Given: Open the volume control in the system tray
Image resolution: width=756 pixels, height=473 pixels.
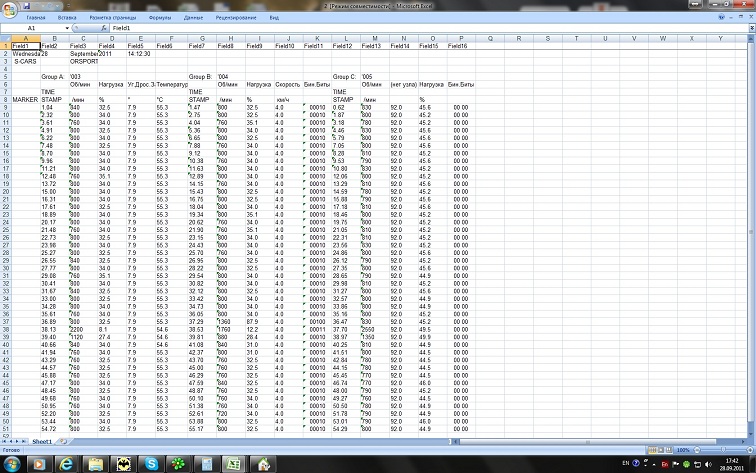Looking at the screenshot, I should (x=708, y=464).
